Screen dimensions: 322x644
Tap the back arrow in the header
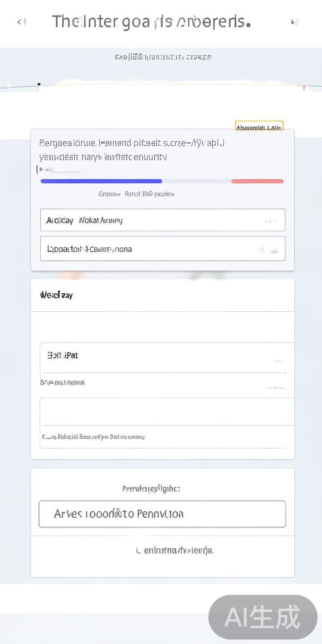(21, 21)
